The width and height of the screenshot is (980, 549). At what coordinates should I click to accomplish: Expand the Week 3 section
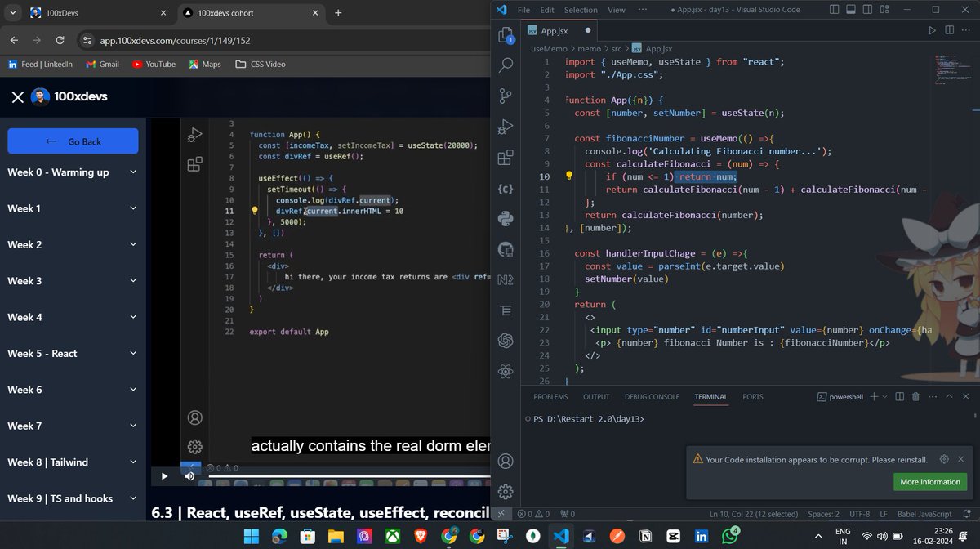pyautogui.click(x=72, y=281)
